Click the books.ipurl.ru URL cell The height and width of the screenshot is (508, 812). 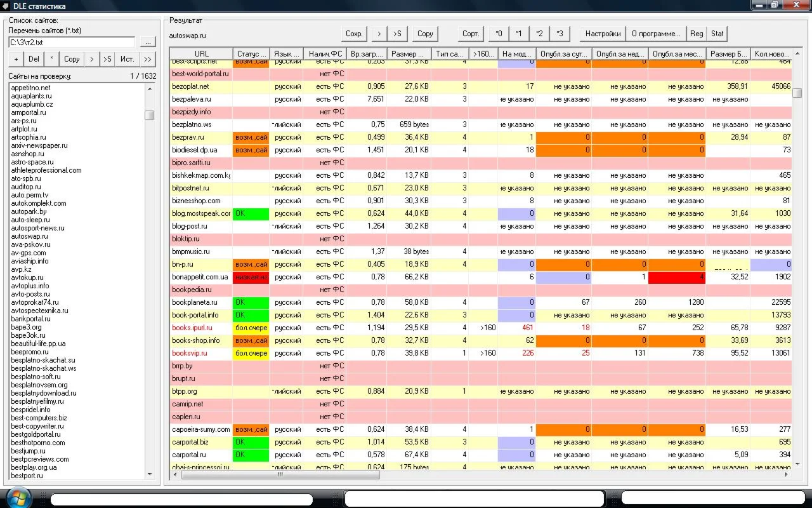click(x=201, y=328)
